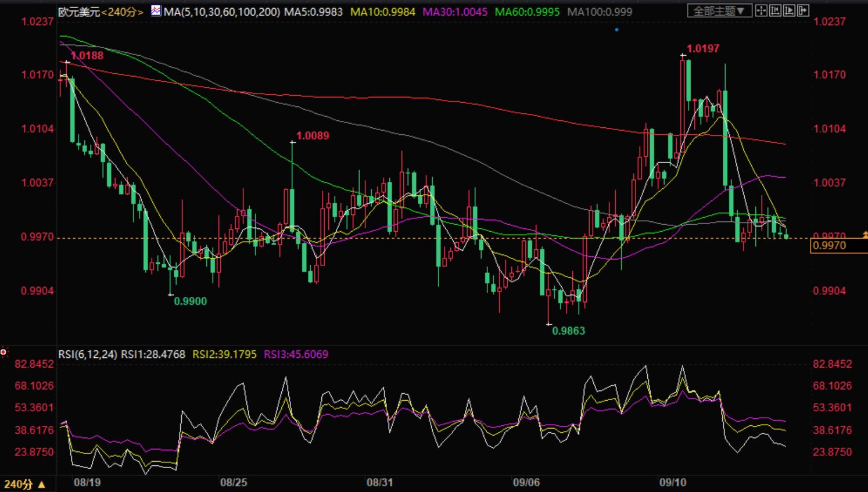
Task: Click the 1.0197 high price marker
Action: pos(702,49)
